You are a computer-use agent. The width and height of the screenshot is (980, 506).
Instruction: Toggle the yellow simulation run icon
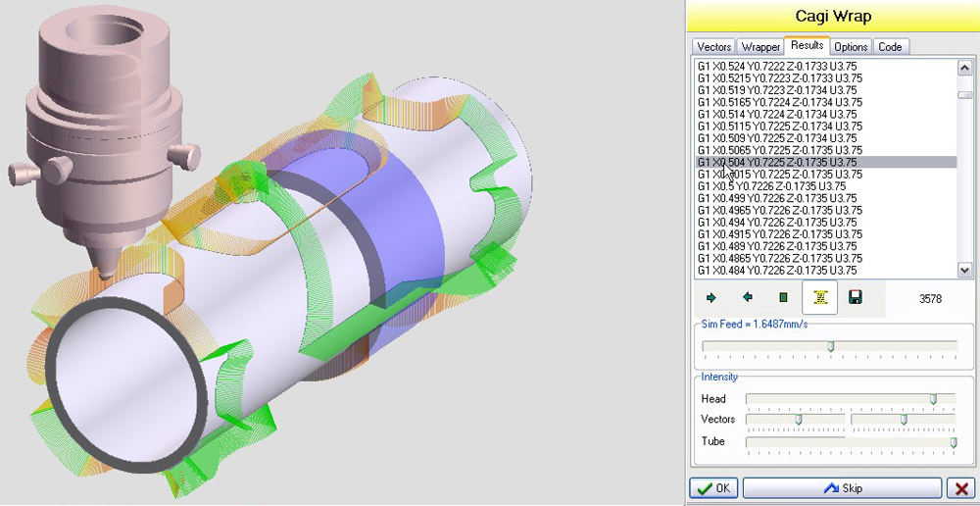pos(820,298)
